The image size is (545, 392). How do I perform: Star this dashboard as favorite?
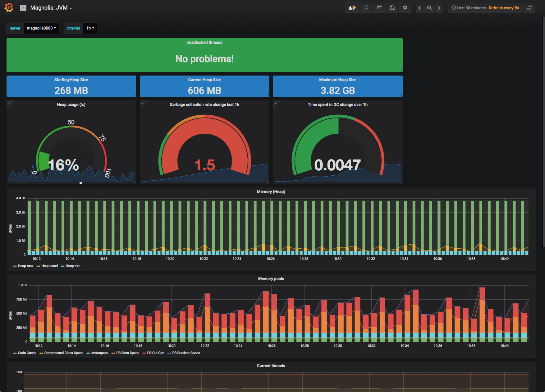pos(366,7)
